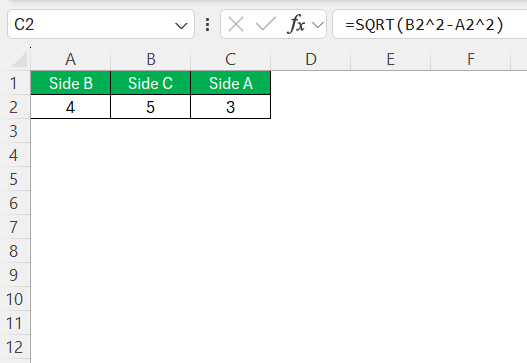Click the 'Side C' header cell
The width and height of the screenshot is (527, 363).
coord(151,83)
